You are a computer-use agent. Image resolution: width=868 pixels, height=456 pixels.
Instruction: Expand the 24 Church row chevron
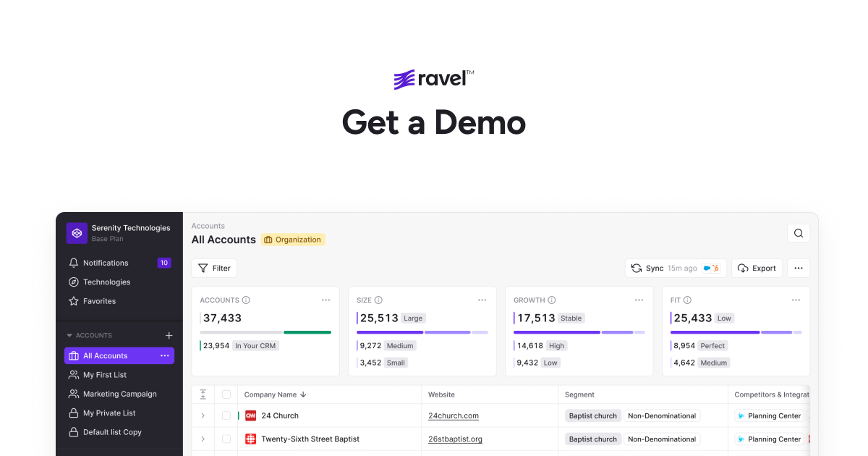coord(203,415)
